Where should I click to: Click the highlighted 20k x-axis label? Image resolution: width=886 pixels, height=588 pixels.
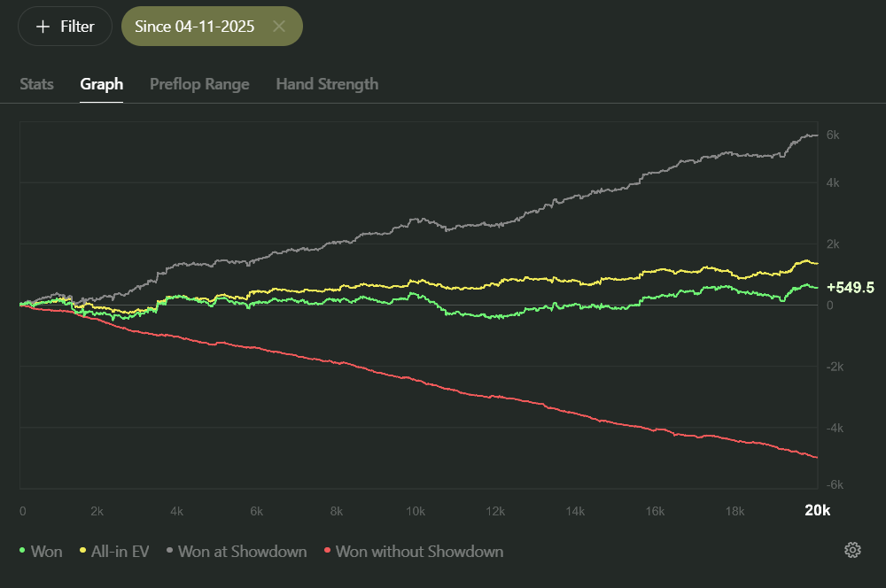pyautogui.click(x=817, y=510)
